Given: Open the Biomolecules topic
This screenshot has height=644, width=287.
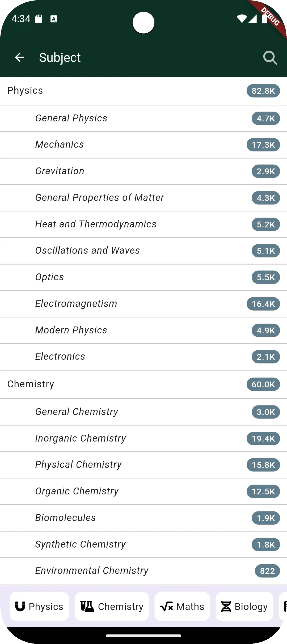Looking at the screenshot, I should (66, 518).
